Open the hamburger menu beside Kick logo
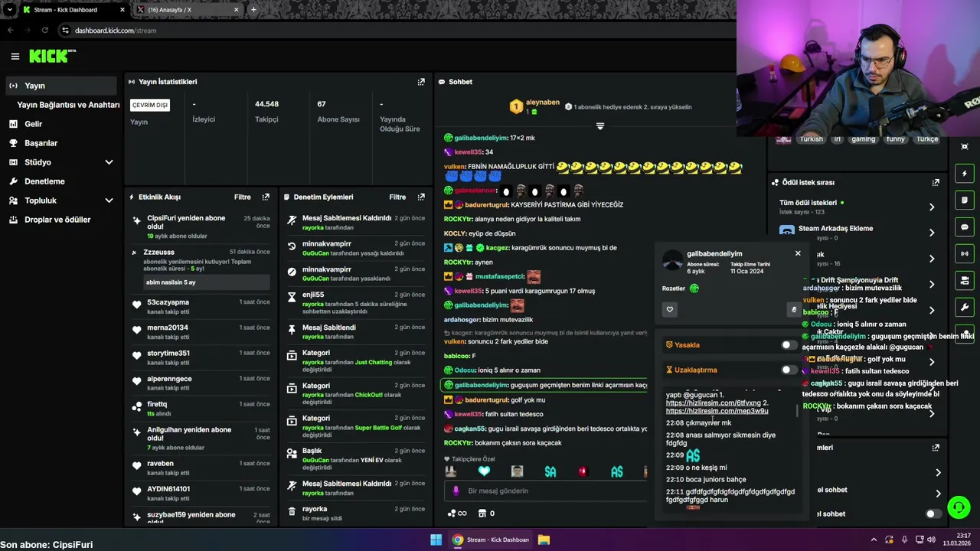The height and width of the screenshot is (551, 980). (15, 56)
